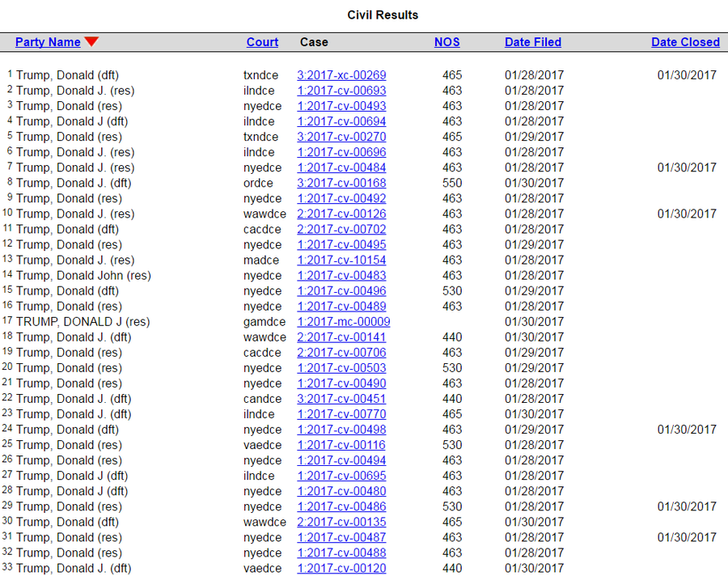
Task: Open Massachusetts case 1:2017-cv-10154
Action: (341, 260)
